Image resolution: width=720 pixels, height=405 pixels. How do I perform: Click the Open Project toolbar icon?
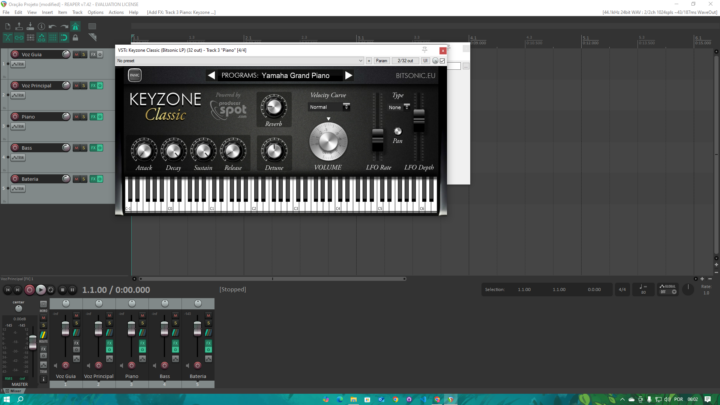tap(19, 27)
